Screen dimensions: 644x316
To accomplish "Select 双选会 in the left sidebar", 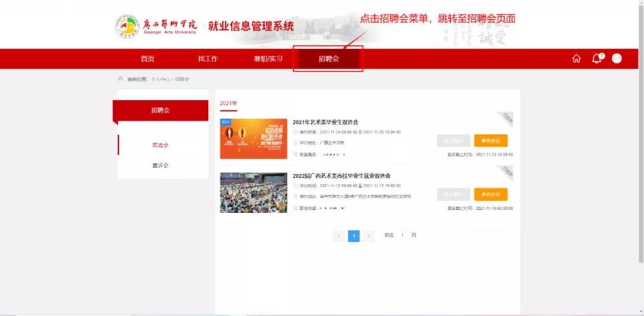I will coord(160,145).
